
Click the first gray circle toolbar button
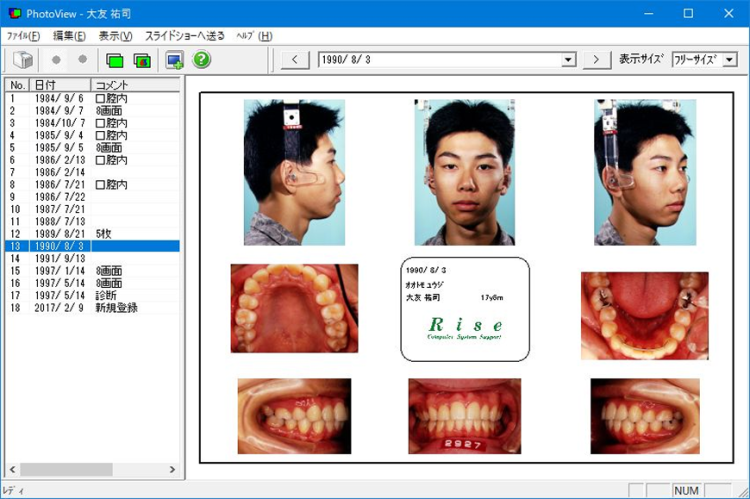pos(56,60)
